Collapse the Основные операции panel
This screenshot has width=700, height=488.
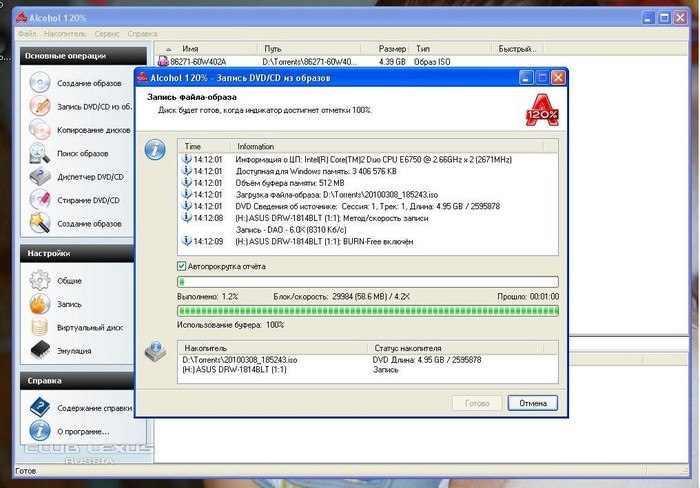tap(125, 56)
